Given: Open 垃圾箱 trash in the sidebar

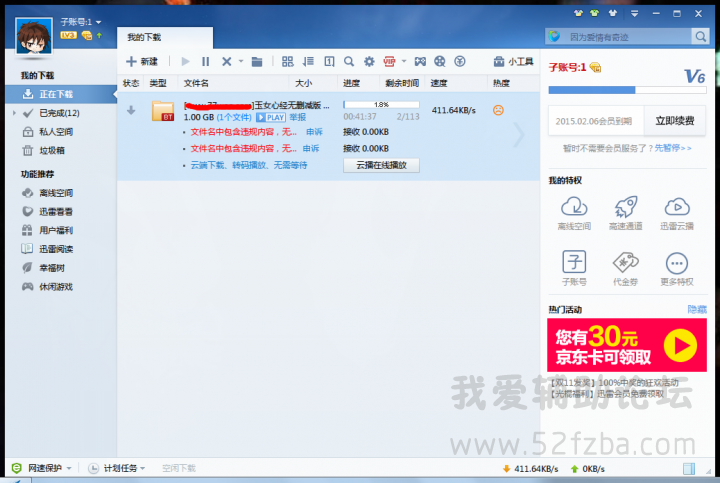Looking at the screenshot, I should point(51,151).
